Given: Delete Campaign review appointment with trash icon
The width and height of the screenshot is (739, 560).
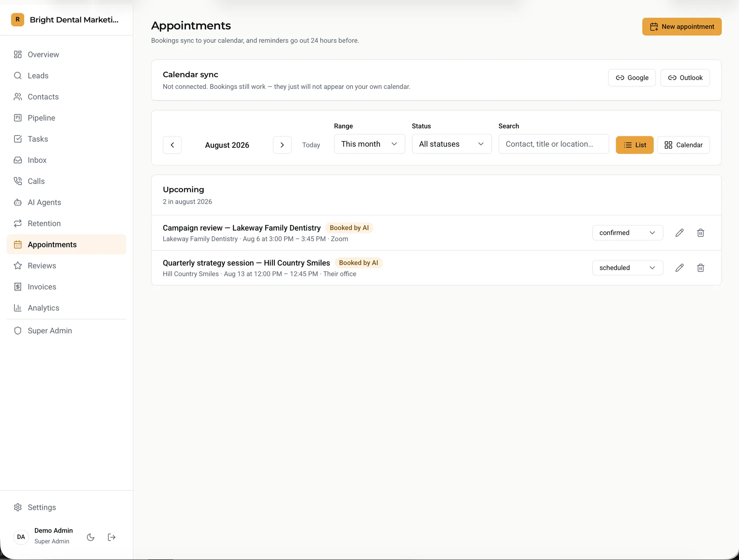Looking at the screenshot, I should [701, 233].
